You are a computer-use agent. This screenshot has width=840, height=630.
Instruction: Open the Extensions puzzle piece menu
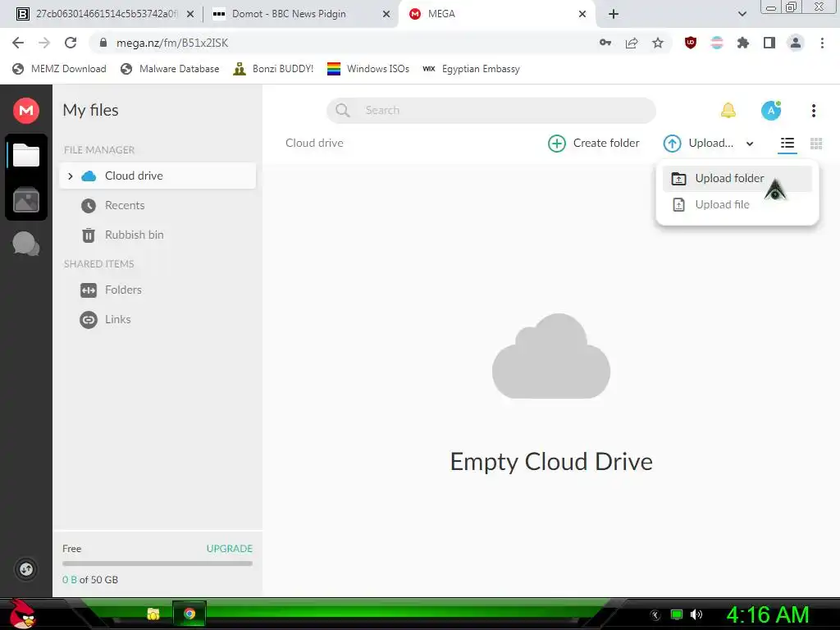[x=743, y=43]
